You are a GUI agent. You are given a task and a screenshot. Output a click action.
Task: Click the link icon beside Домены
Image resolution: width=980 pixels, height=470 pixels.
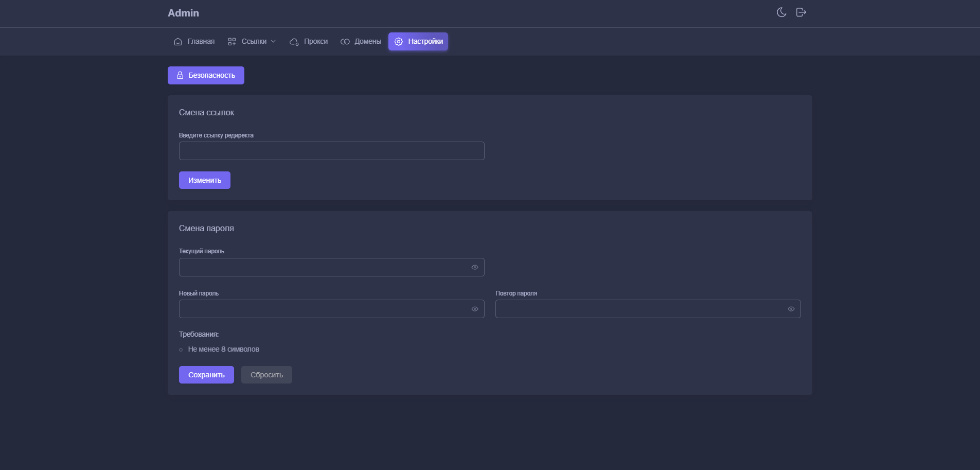pyautogui.click(x=345, y=42)
